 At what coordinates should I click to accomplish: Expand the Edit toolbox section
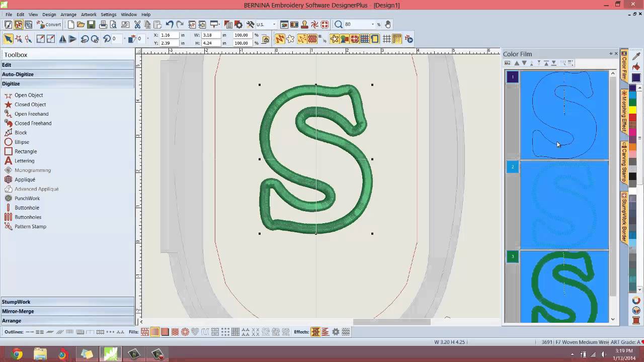click(x=67, y=65)
